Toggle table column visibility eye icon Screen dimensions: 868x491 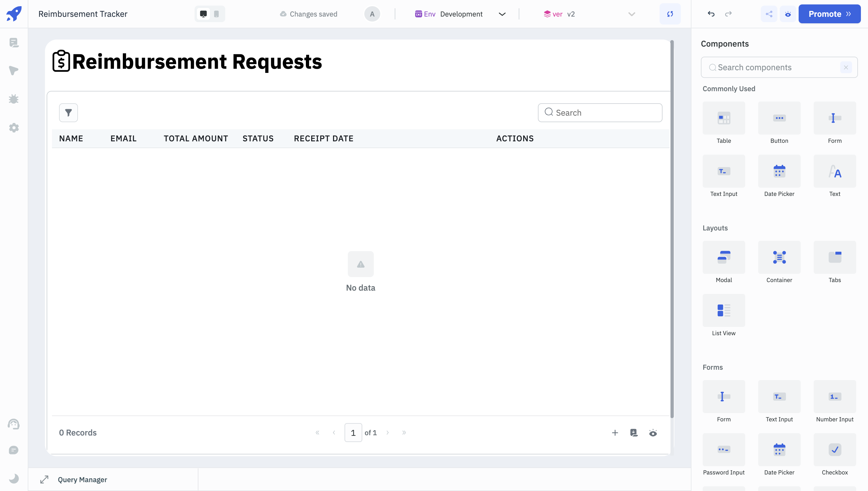653,433
